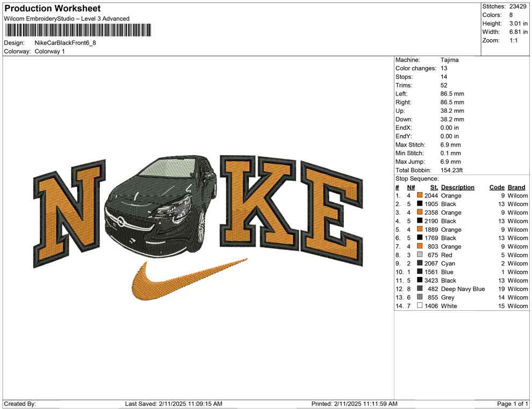532x409 pixels.
Task: Click the Production Worksheet title
Action: pyautogui.click(x=52, y=8)
